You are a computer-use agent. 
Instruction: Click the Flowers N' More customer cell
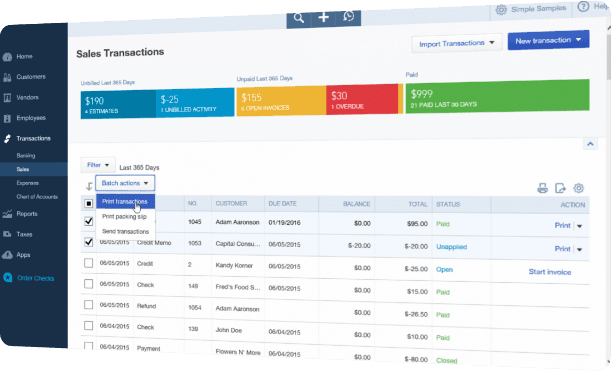click(238, 352)
